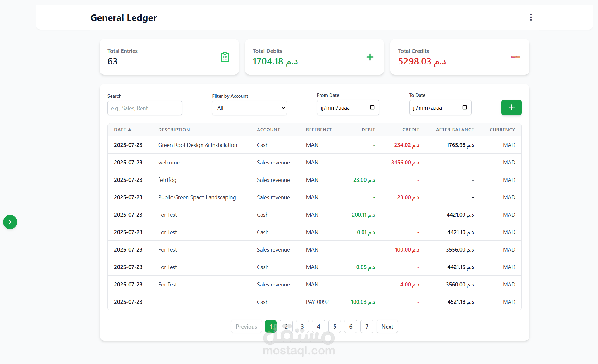Click the Previous pagination button
The width and height of the screenshot is (598, 364).
coord(246,326)
